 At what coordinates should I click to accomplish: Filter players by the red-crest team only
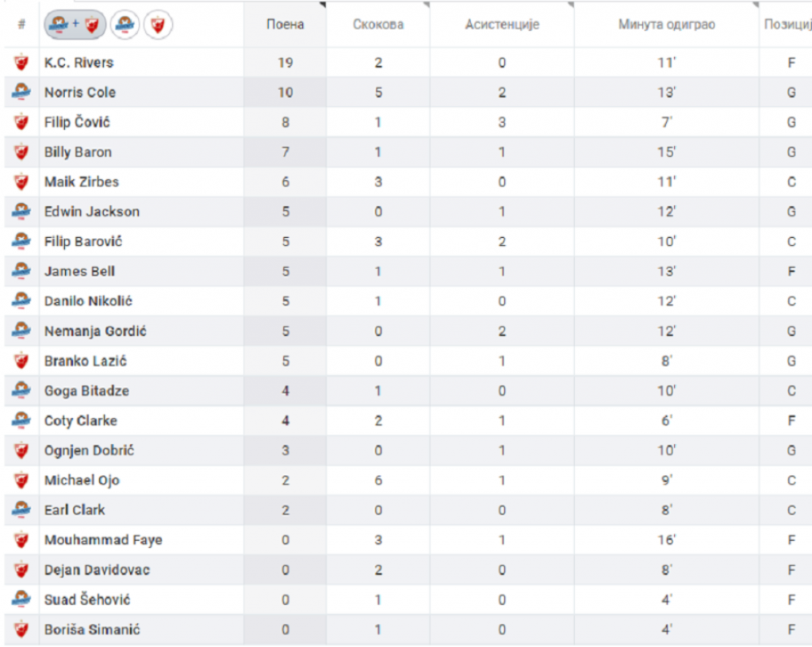tap(157, 25)
